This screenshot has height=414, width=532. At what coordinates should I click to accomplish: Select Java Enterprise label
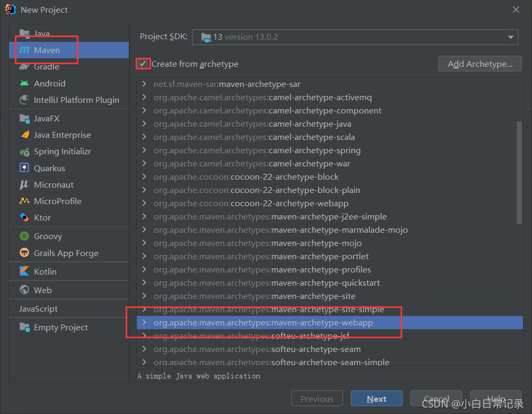click(63, 135)
